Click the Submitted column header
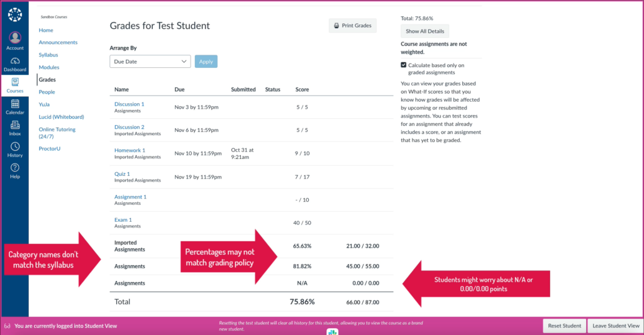This screenshot has width=644, height=335. (x=243, y=89)
